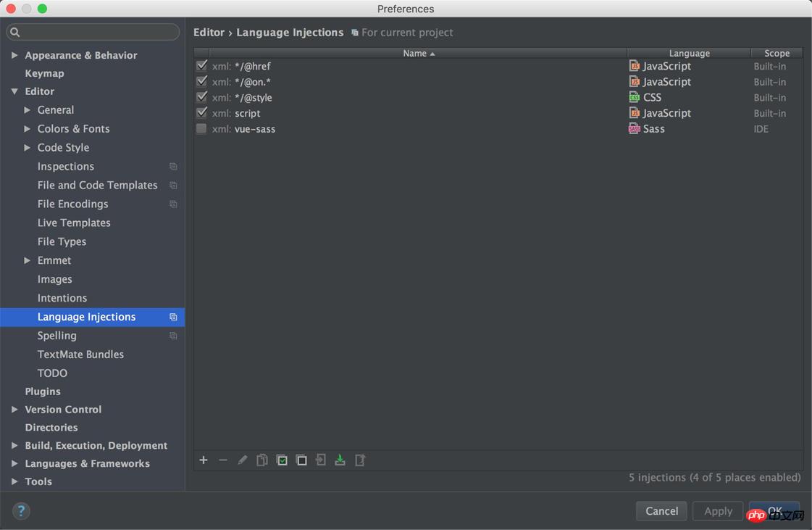Screen dimensions: 812x530
Task: Open the Keymap settings page
Action: (44, 73)
